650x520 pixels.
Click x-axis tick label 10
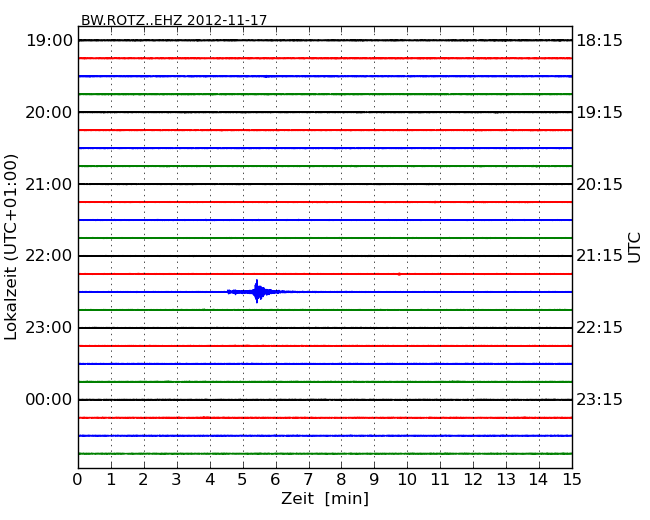click(x=407, y=479)
